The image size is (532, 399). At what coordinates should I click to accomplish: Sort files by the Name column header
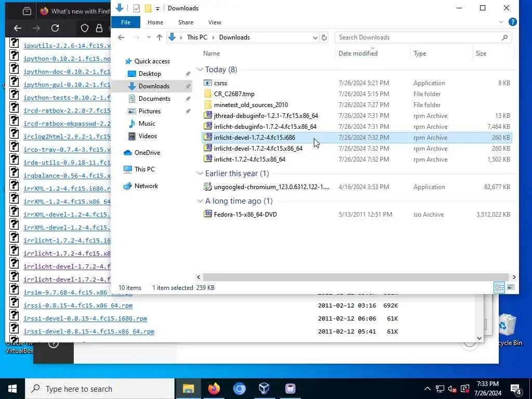(x=211, y=54)
